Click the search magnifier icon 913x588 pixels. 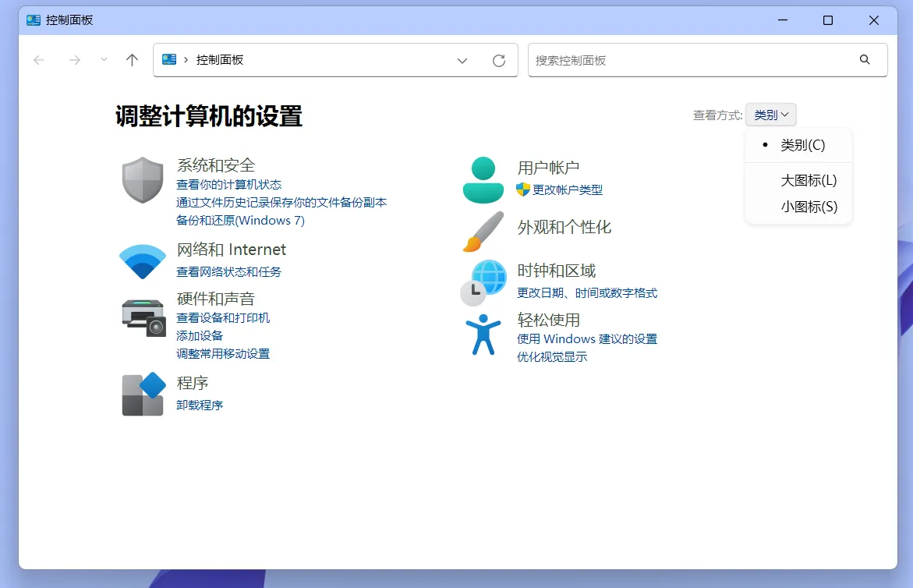(865, 60)
